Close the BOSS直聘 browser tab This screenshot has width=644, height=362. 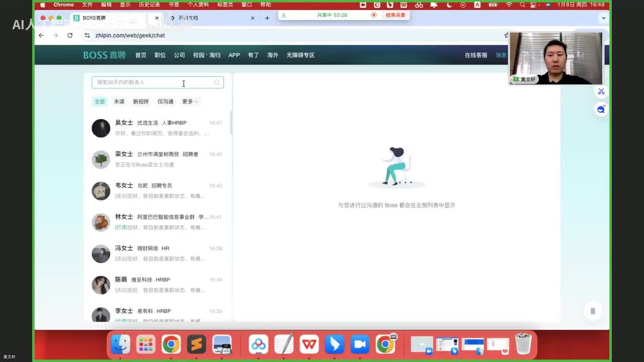point(157,18)
